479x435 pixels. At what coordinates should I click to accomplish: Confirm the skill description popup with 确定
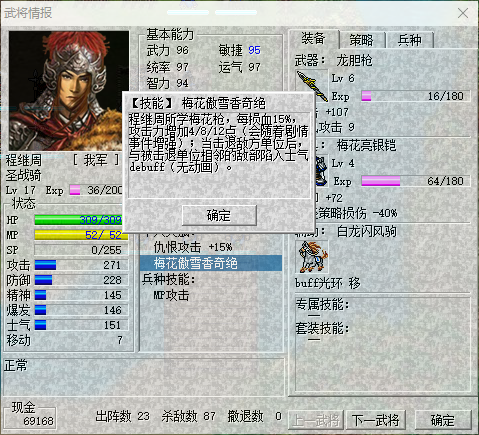click(x=219, y=215)
